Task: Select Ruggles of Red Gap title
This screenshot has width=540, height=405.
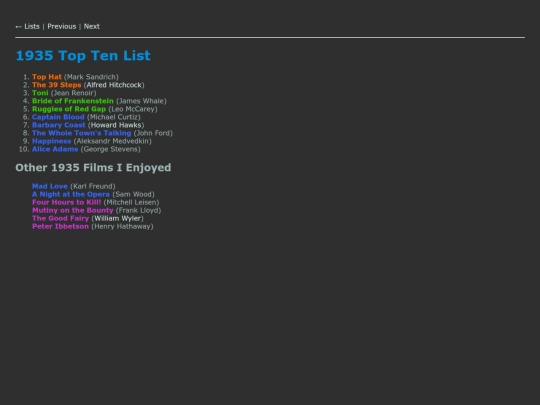Action: [69, 109]
